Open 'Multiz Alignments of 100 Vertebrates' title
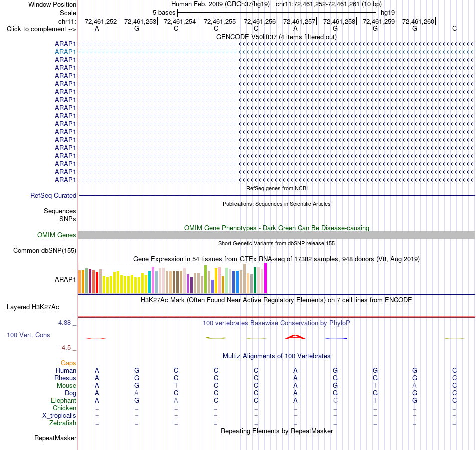 pos(277,356)
